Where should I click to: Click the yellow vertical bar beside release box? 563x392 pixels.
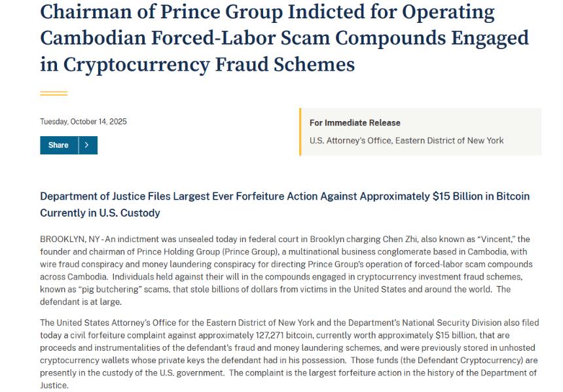pyautogui.click(x=300, y=132)
